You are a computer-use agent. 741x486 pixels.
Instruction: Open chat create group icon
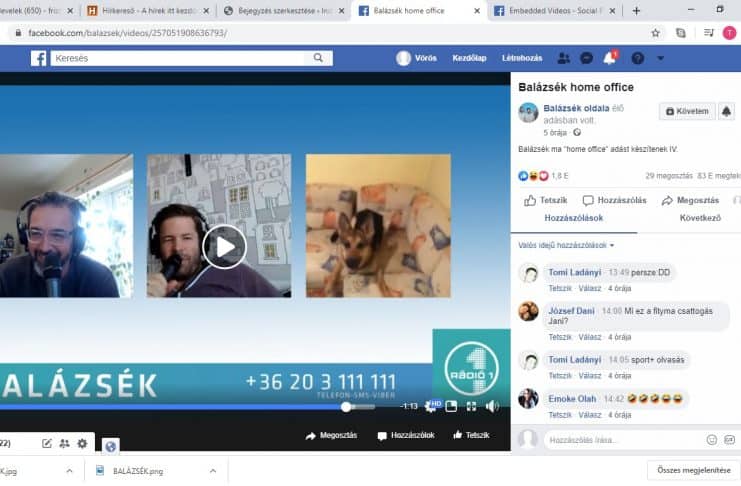click(64, 443)
